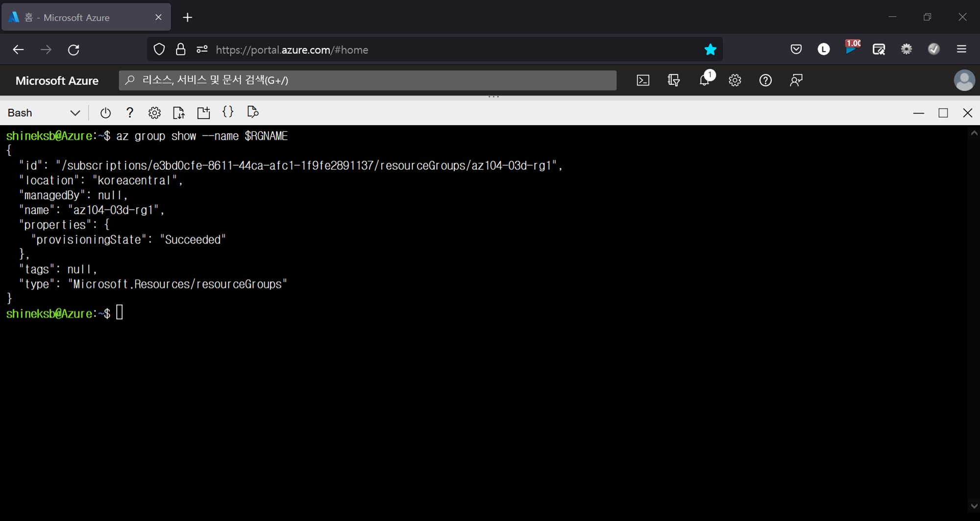Image resolution: width=980 pixels, height=521 pixels.
Task: Open the screenshot search extension icon
Action: (879, 50)
